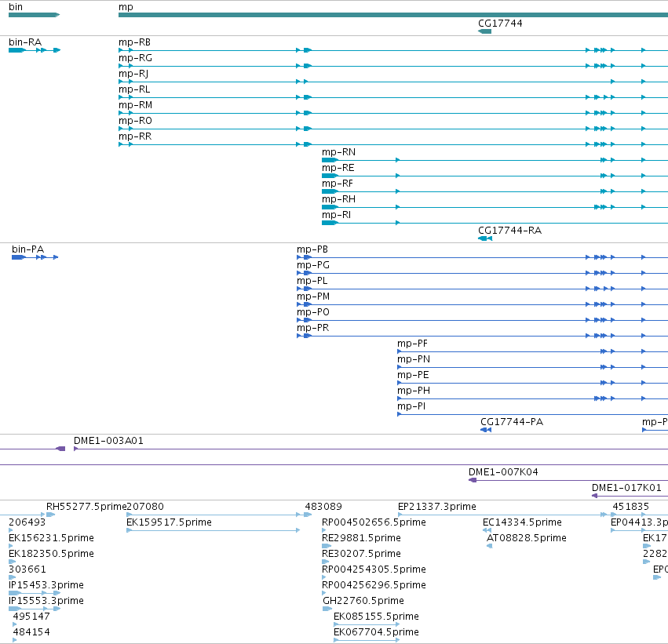Screen dimensions: 668x644
Task: Click EST GH22760.5prime
Action: click(x=363, y=602)
